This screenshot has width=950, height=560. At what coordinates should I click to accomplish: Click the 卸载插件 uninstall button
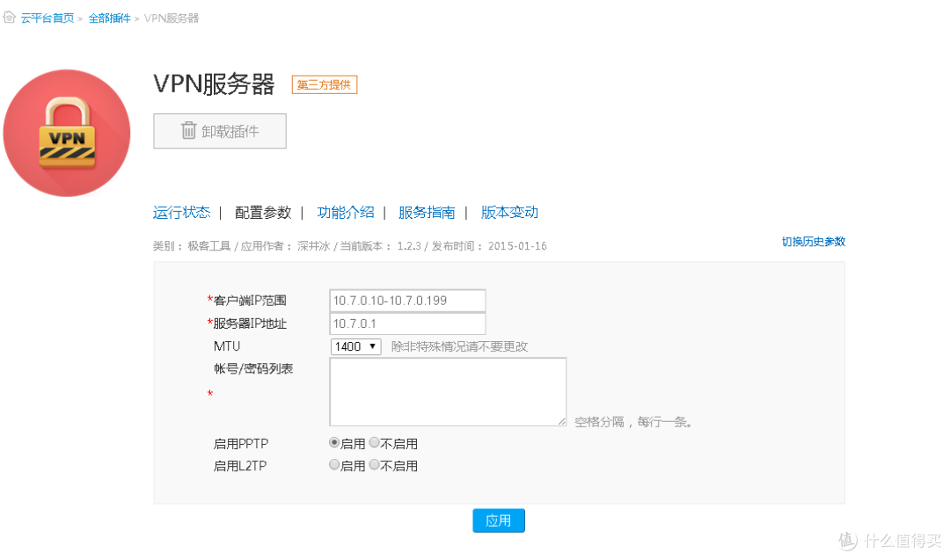pos(220,131)
